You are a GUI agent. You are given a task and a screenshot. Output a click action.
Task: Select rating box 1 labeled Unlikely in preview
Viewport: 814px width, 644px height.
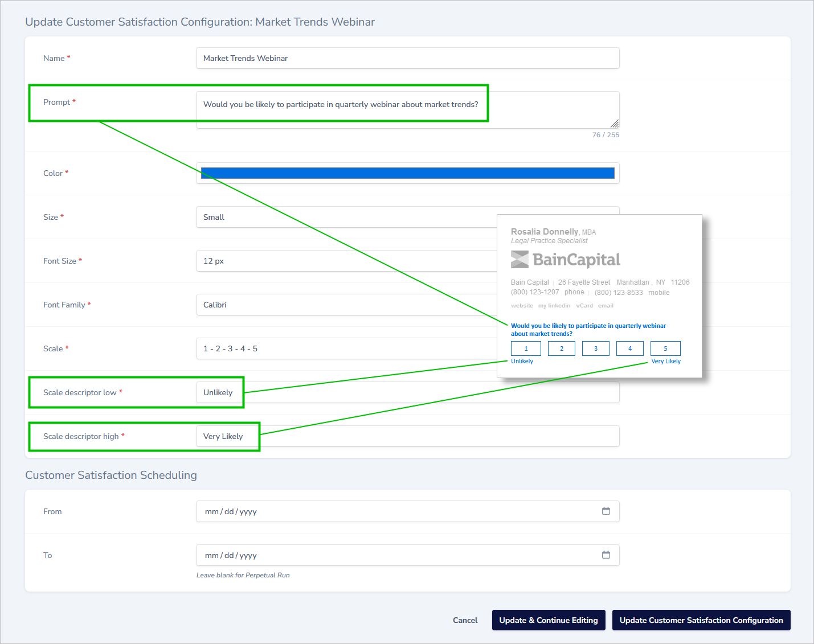click(526, 348)
